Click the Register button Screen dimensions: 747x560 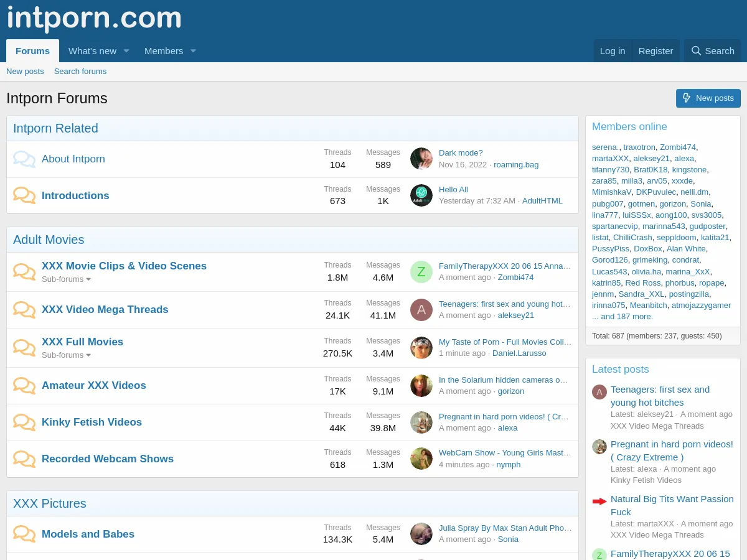click(655, 51)
